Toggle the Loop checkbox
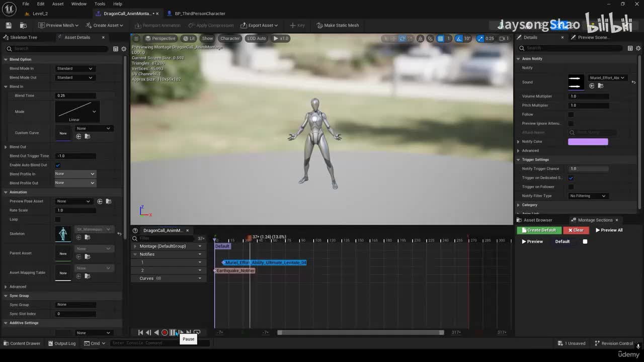The height and width of the screenshot is (362, 644). pyautogui.click(x=57, y=219)
